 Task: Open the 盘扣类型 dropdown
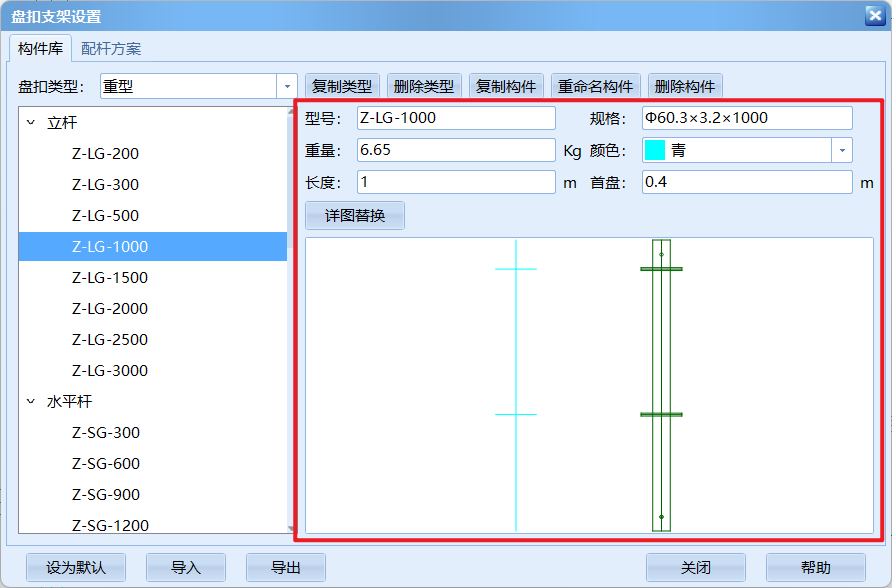(x=286, y=86)
